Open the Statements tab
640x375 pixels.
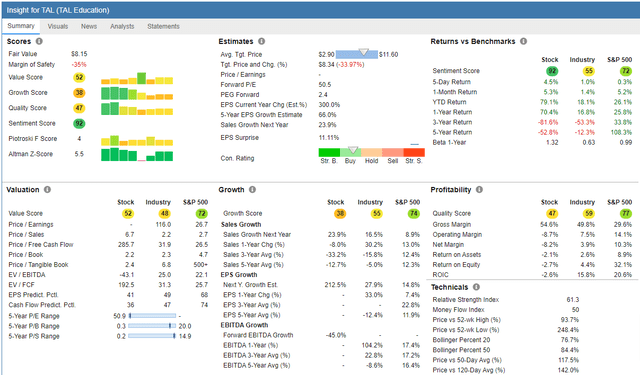pyautogui.click(x=163, y=27)
